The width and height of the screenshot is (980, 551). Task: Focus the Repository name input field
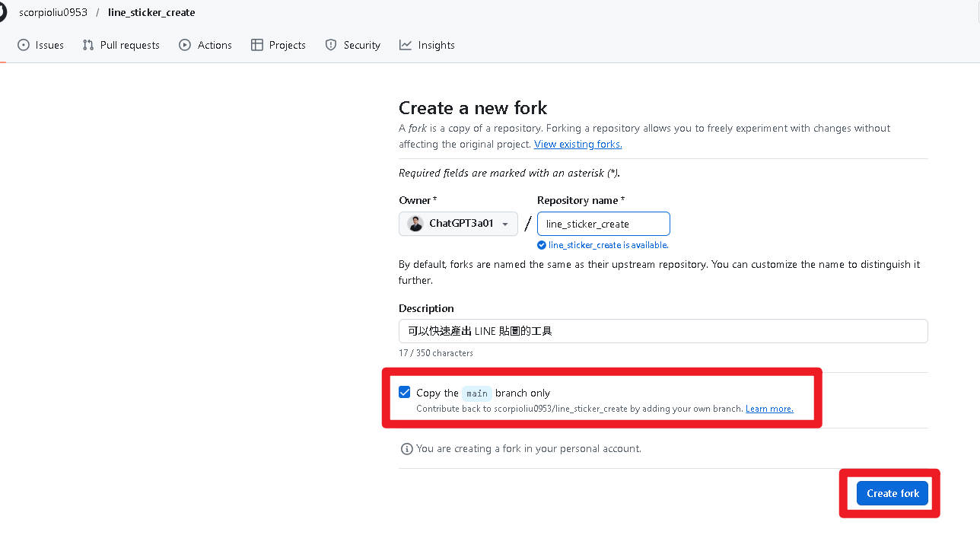click(x=603, y=223)
